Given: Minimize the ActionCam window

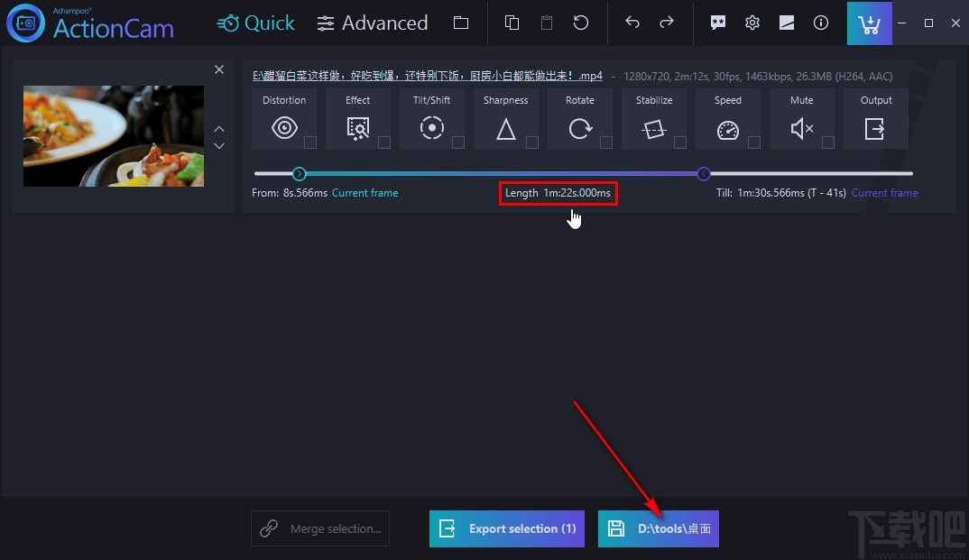Looking at the screenshot, I should coord(902,23).
